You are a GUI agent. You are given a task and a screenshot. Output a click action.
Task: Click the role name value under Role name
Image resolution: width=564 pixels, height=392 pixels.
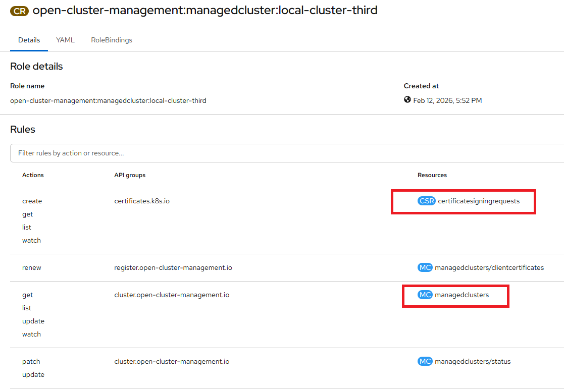pyautogui.click(x=108, y=100)
